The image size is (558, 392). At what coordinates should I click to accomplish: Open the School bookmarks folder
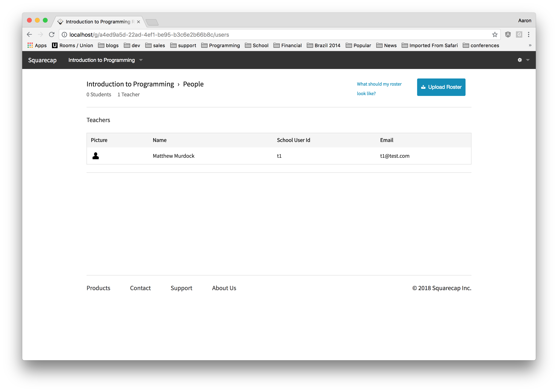257,45
